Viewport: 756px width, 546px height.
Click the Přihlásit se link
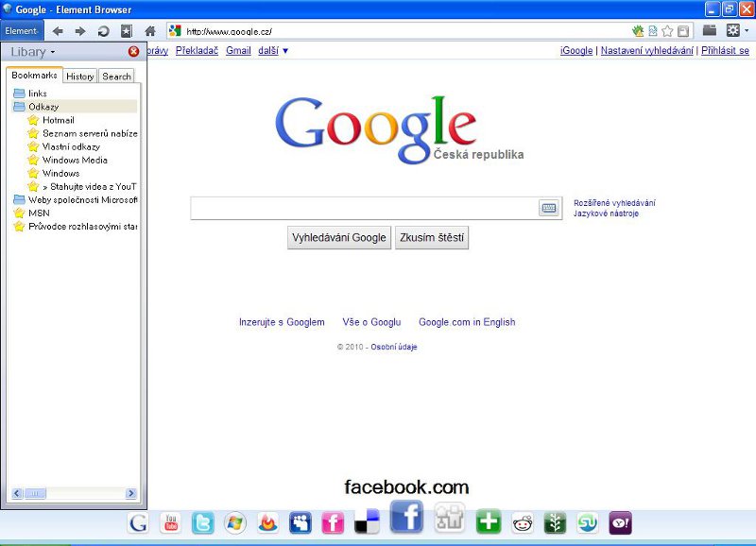click(725, 51)
